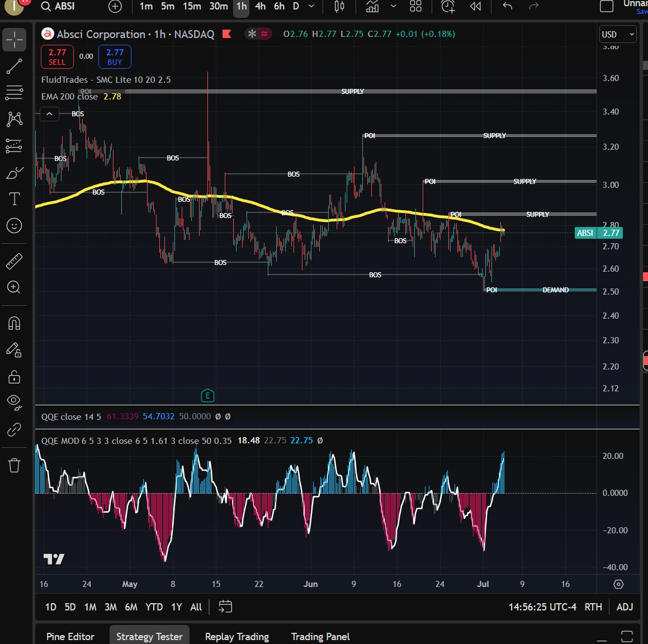Open indicator templates grid
This screenshot has height=644, width=648.
(415, 6)
